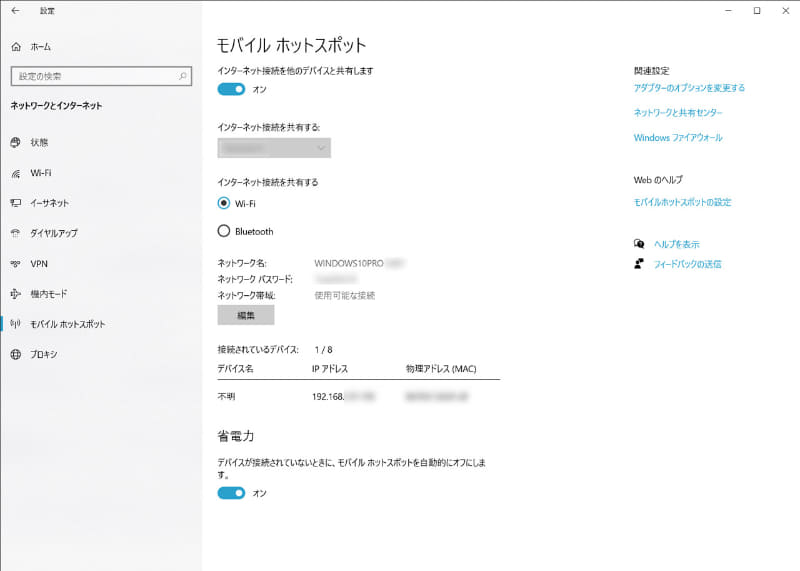Select モバイル ホットスポット in sidebar
Viewport: 800px width, 571px height.
point(68,324)
